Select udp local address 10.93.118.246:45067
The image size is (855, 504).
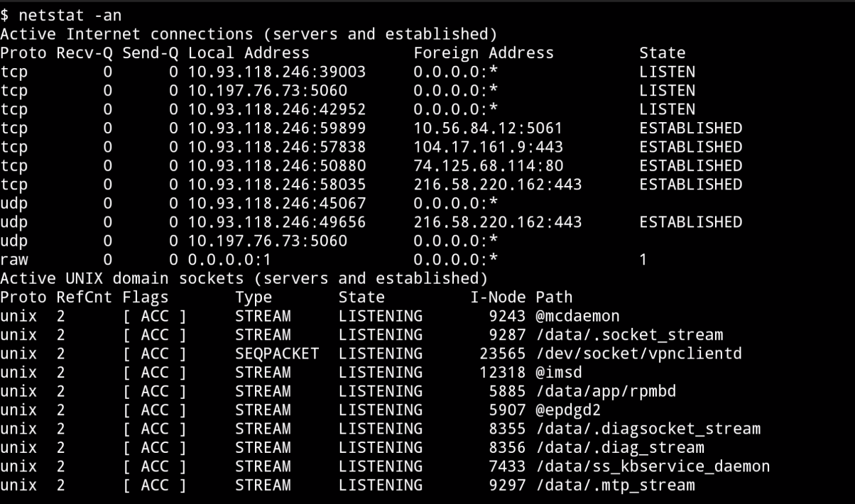(x=277, y=204)
